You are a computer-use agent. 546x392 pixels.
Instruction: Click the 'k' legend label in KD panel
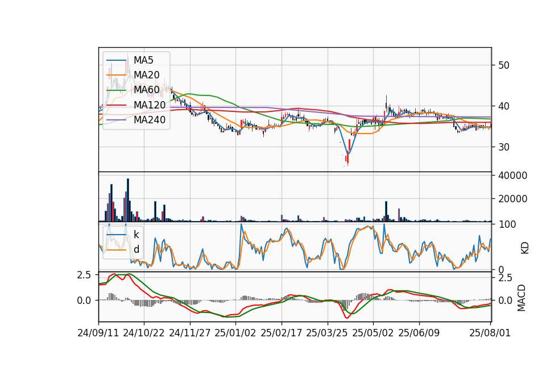136,235
